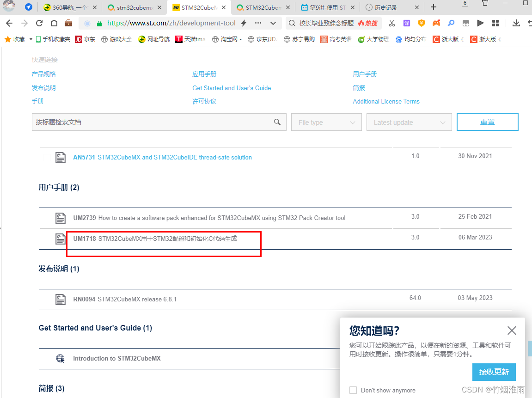Click the blue magnifier extension icon
Screen dimensions: 532x398
pyautogui.click(x=451, y=23)
